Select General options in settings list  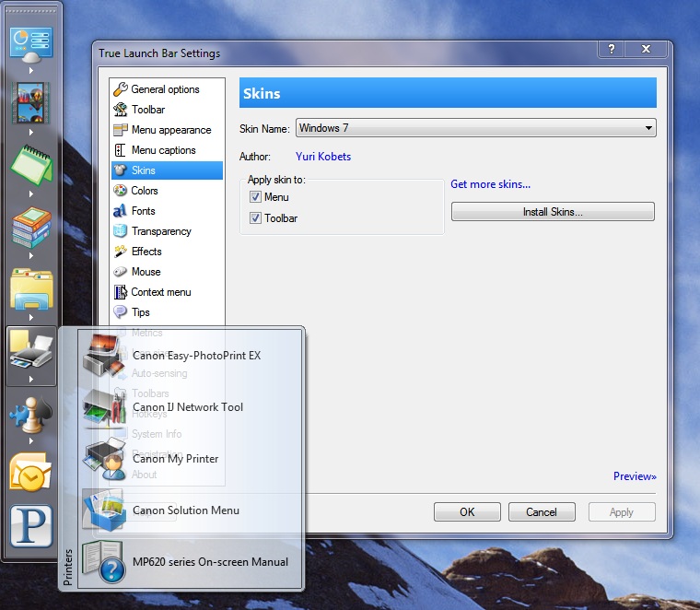167,89
